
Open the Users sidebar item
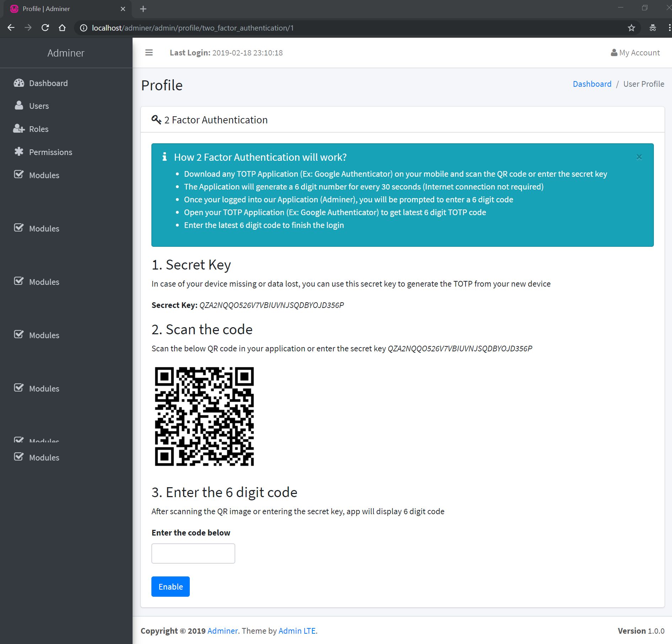point(66,106)
